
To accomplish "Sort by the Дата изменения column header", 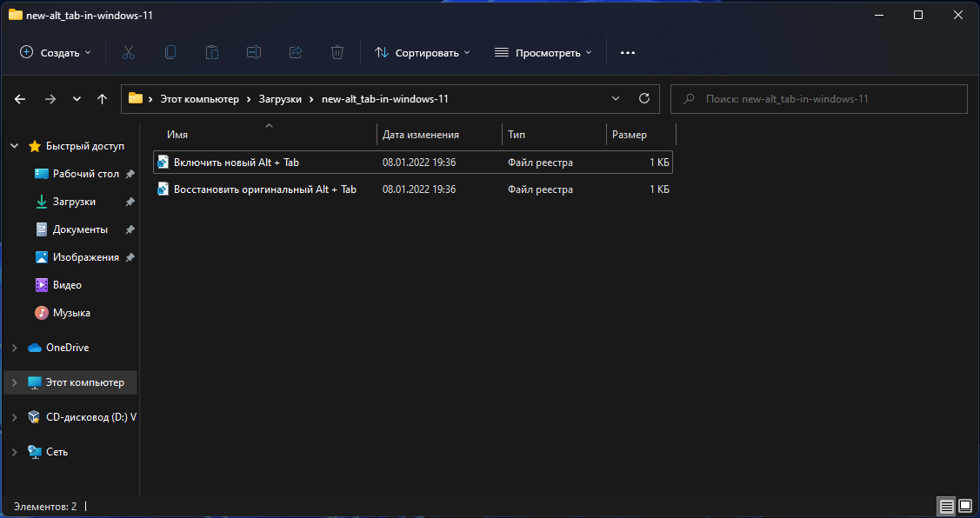I will click(439, 135).
